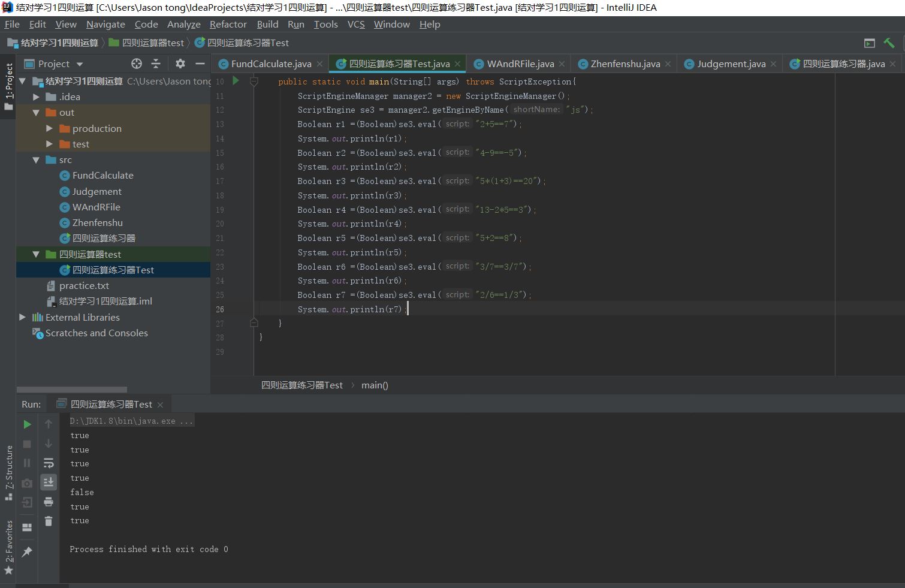This screenshot has width=905, height=588.
Task: Close the FundCalculate.java editor tab
Action: pos(319,64)
